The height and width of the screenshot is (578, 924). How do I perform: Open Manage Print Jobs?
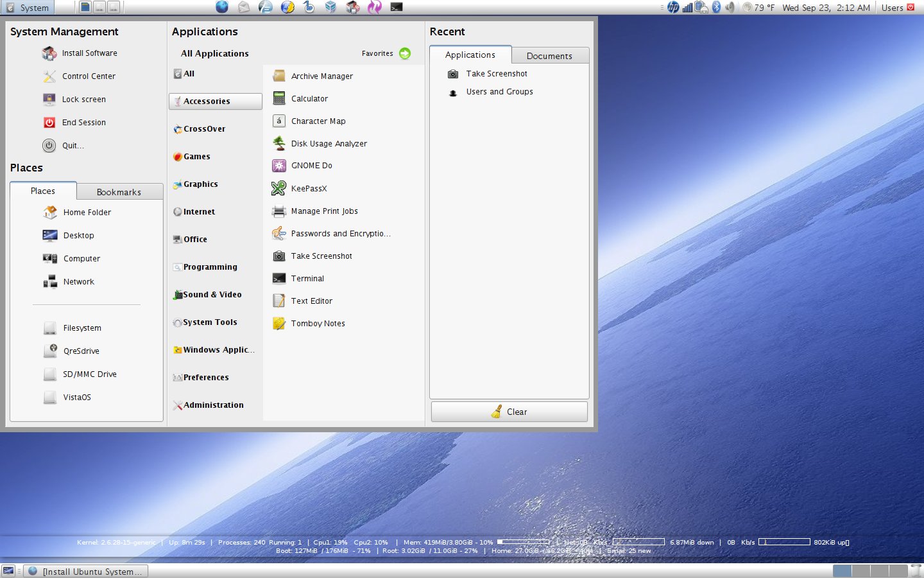(x=315, y=211)
